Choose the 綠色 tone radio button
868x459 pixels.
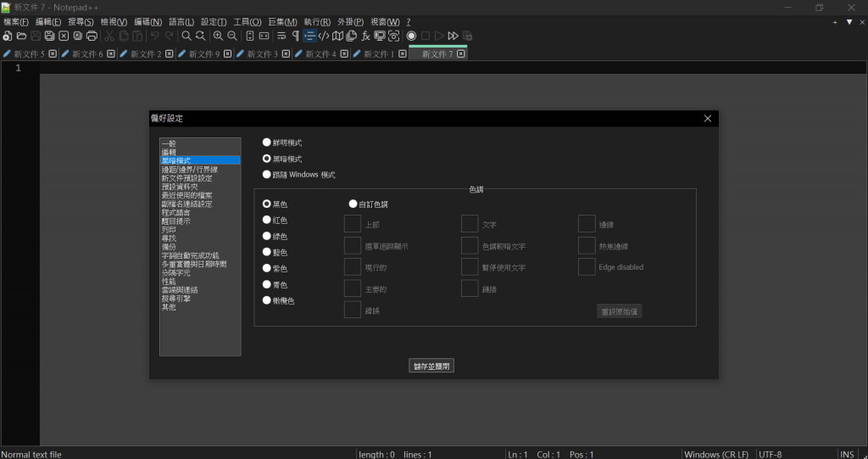[x=267, y=236]
